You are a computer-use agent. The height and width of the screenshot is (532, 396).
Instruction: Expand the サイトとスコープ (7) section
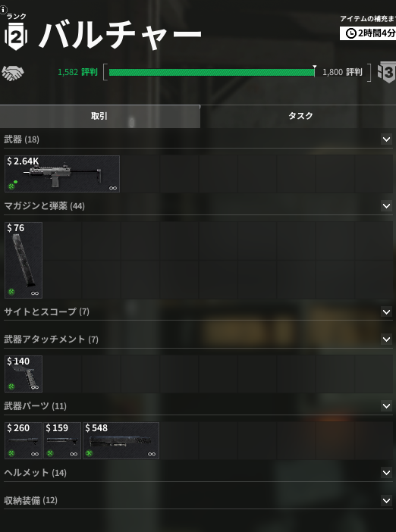[386, 311]
